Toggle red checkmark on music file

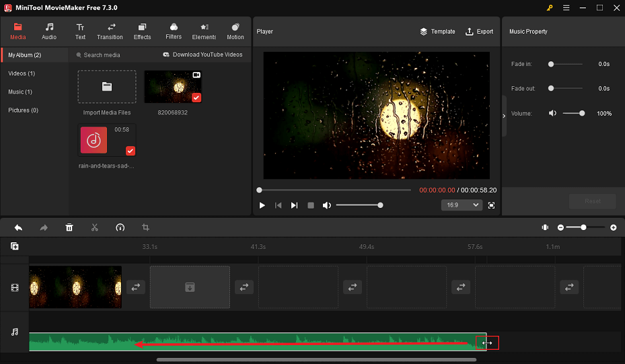tap(131, 151)
